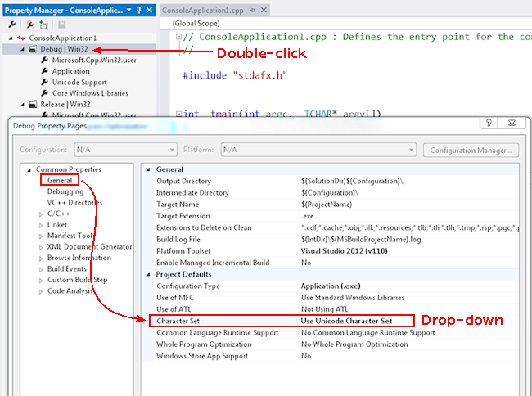Select General under Common Properties
Screen dimensions: 532x396
[60, 180]
